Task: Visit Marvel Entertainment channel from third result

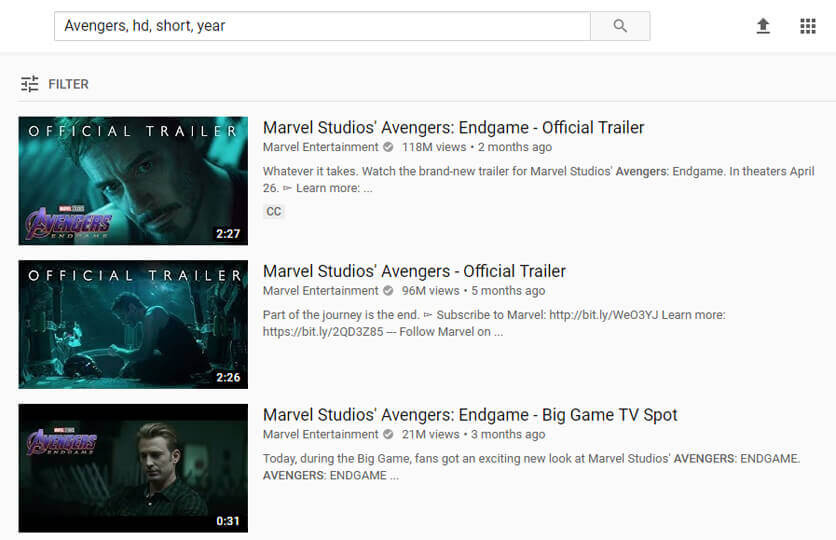Action: [x=320, y=435]
